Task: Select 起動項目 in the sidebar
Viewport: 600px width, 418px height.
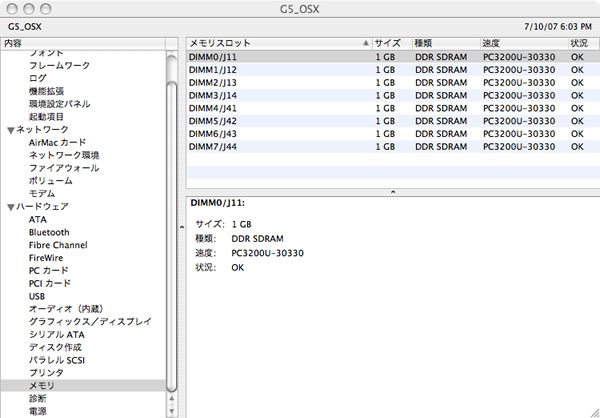Action: coord(46,117)
